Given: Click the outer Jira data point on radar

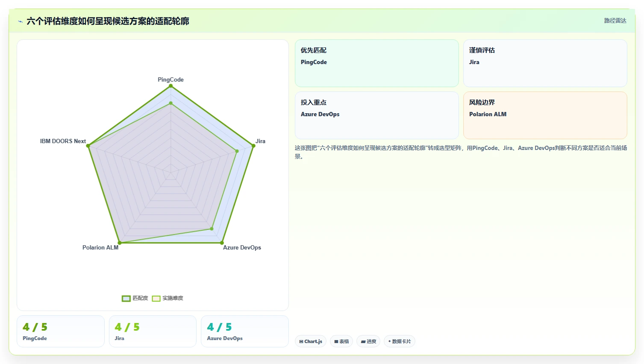Looking at the screenshot, I should [253, 146].
